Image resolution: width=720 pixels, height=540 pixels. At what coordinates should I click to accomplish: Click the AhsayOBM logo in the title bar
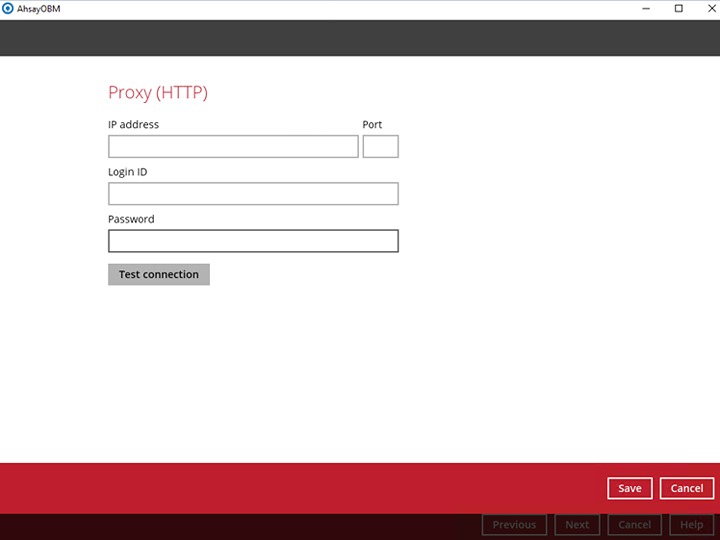click(8, 9)
